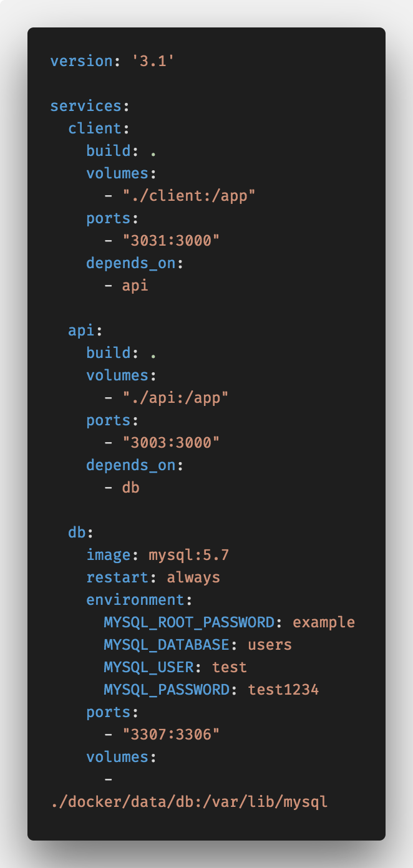Click the api dependency list item
Image resolution: width=413 pixels, height=868 pixels.
[x=135, y=286]
